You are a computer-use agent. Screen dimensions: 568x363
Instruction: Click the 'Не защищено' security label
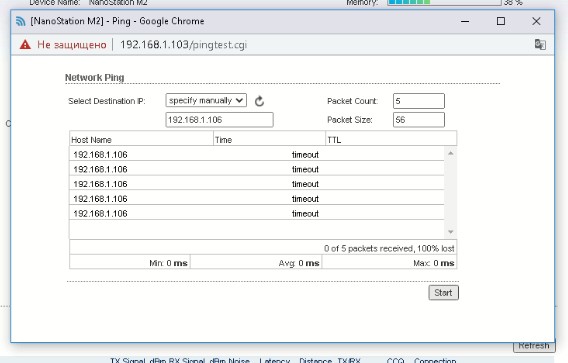(72, 45)
